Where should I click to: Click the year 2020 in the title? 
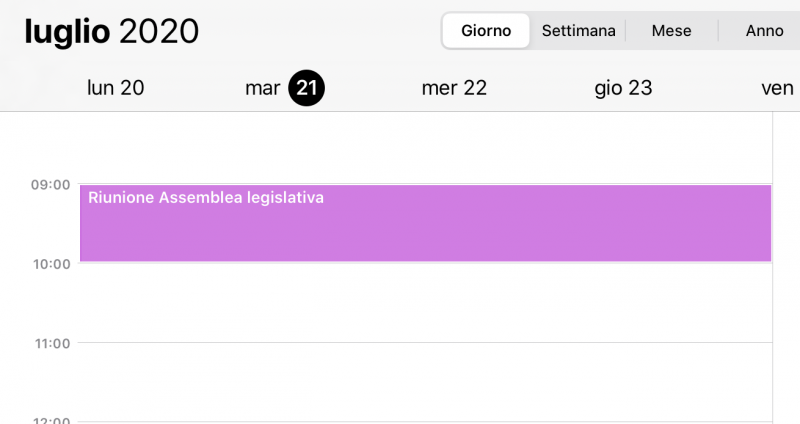159,31
